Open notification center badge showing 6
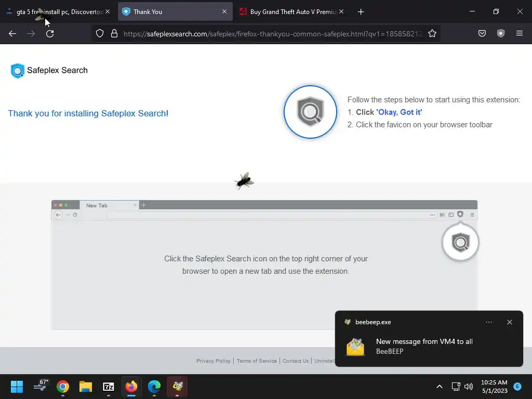Screen dimensions: 532x399 point(517,386)
